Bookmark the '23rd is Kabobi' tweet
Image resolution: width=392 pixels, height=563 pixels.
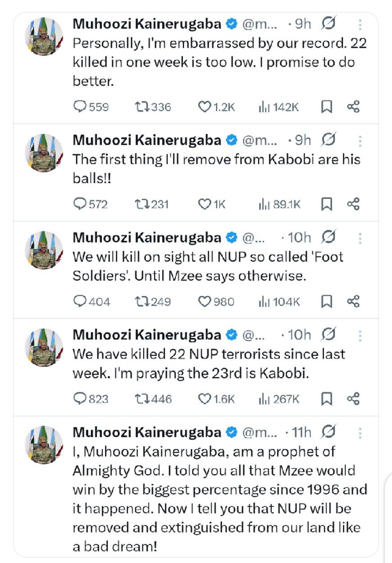point(327,399)
